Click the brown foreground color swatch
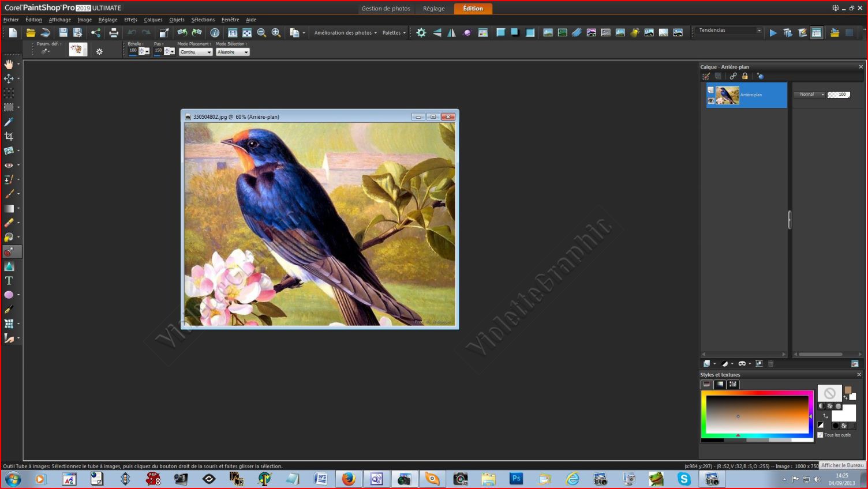 [x=847, y=390]
